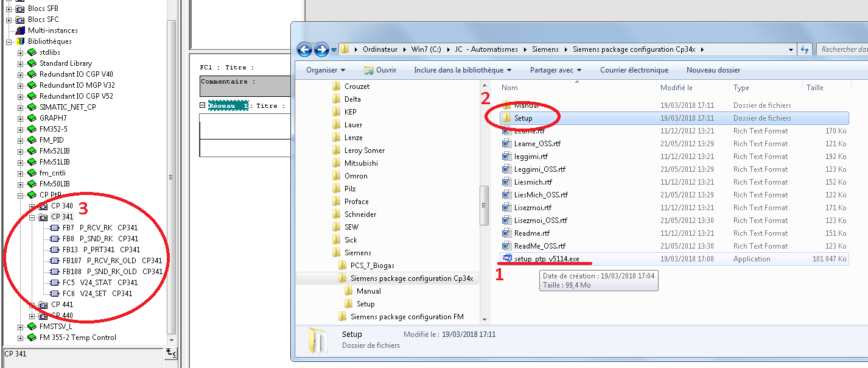Click the Siemens folder in navigation pane
868x368 pixels.
click(x=357, y=253)
